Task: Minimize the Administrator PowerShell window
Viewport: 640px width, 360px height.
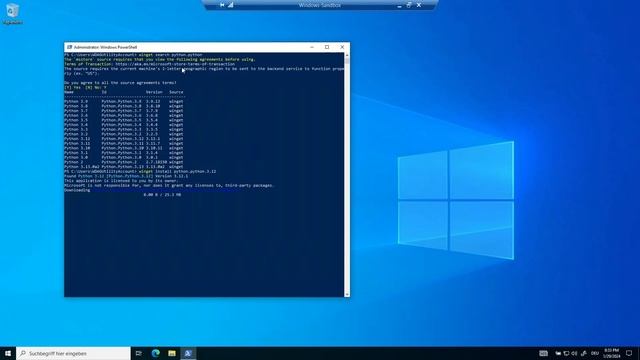Action: click(312, 47)
